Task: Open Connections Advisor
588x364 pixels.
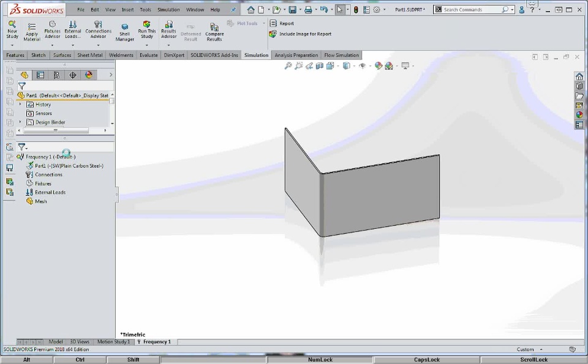Action: [98, 29]
